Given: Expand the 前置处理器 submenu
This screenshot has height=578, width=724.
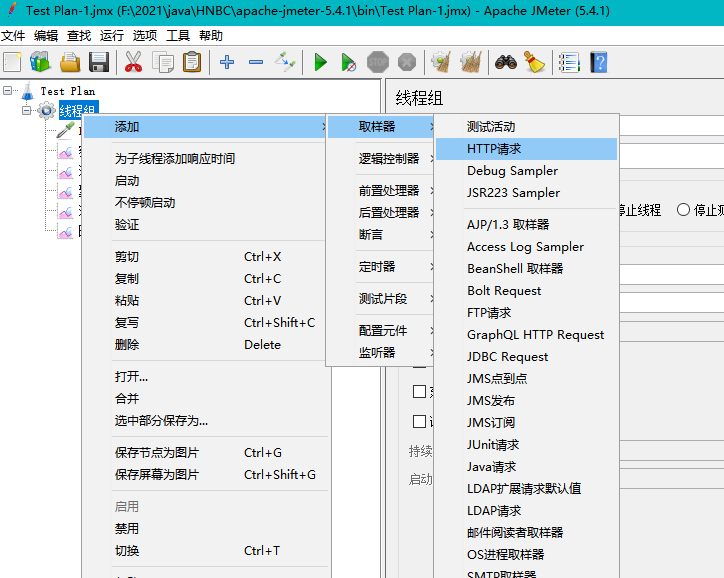Looking at the screenshot, I should point(381,191).
